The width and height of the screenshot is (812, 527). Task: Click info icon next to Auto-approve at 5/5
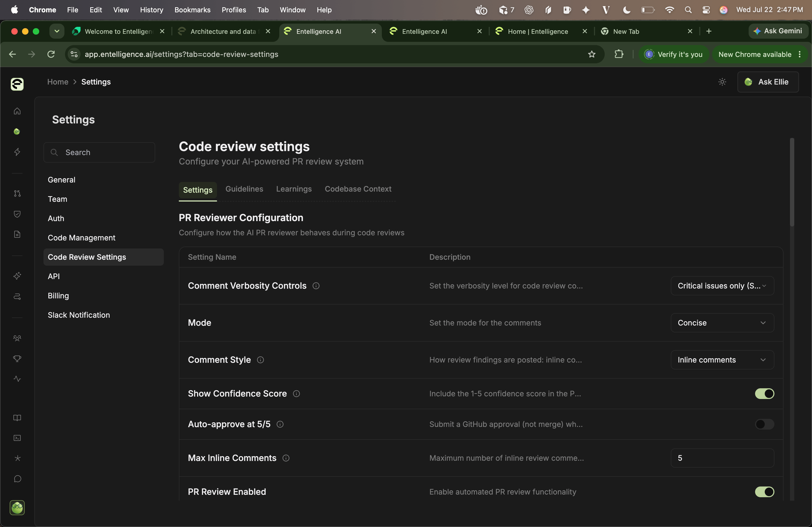(x=280, y=424)
